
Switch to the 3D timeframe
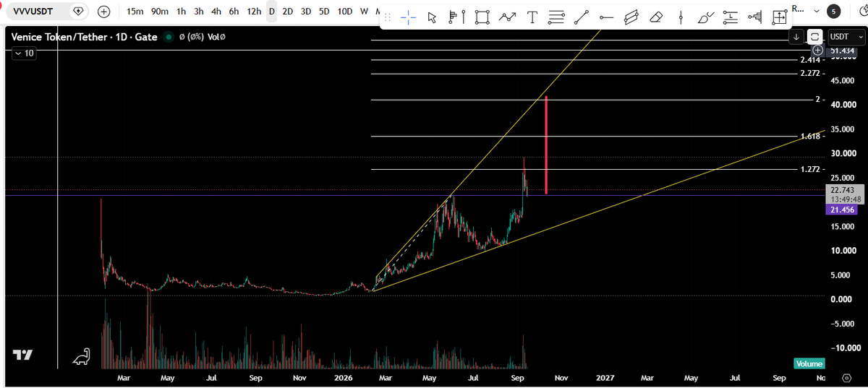coord(306,12)
